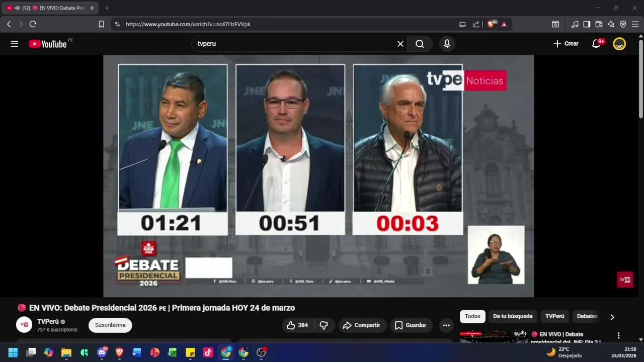This screenshot has width=644, height=362.
Task: Open YouTube notifications bell
Action: click(x=597, y=44)
